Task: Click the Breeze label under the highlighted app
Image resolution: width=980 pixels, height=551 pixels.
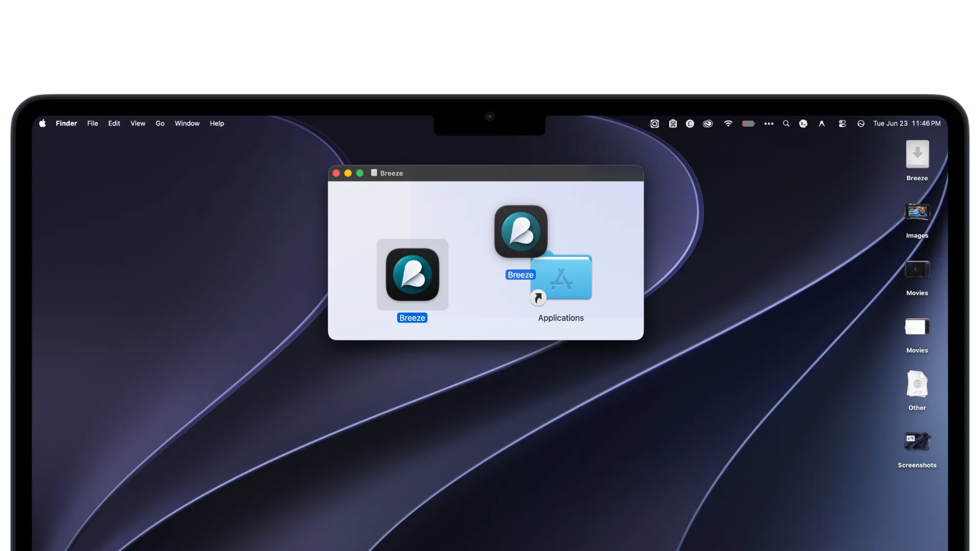Action: (x=412, y=318)
